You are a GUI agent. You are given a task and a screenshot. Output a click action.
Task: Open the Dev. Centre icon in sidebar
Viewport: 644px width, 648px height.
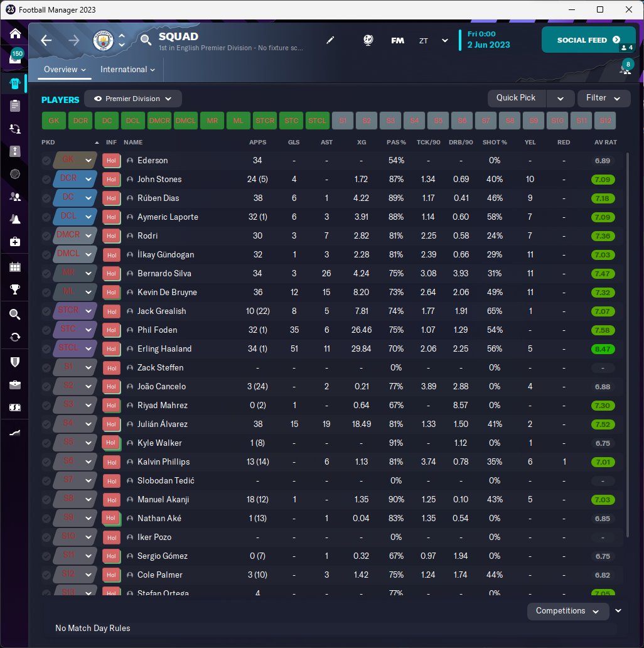click(x=15, y=433)
